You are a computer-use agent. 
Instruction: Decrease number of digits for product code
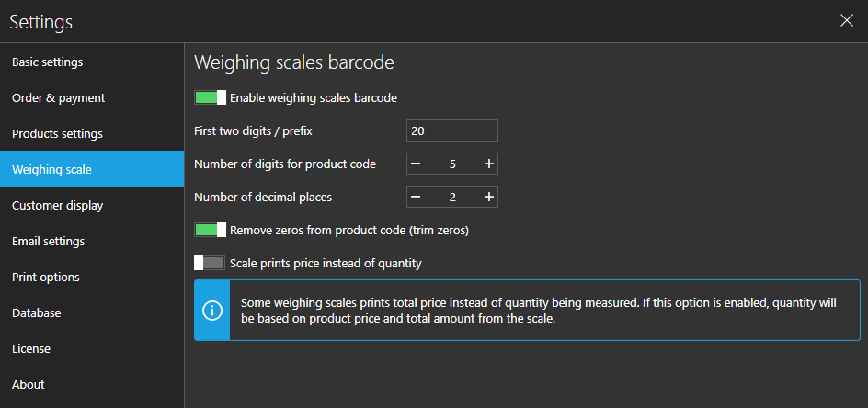click(416, 164)
